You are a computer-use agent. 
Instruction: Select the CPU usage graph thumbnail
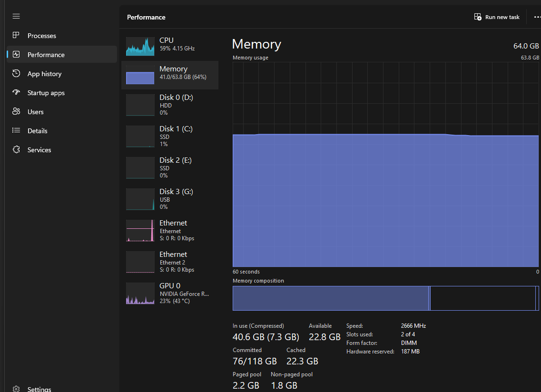pyautogui.click(x=140, y=47)
